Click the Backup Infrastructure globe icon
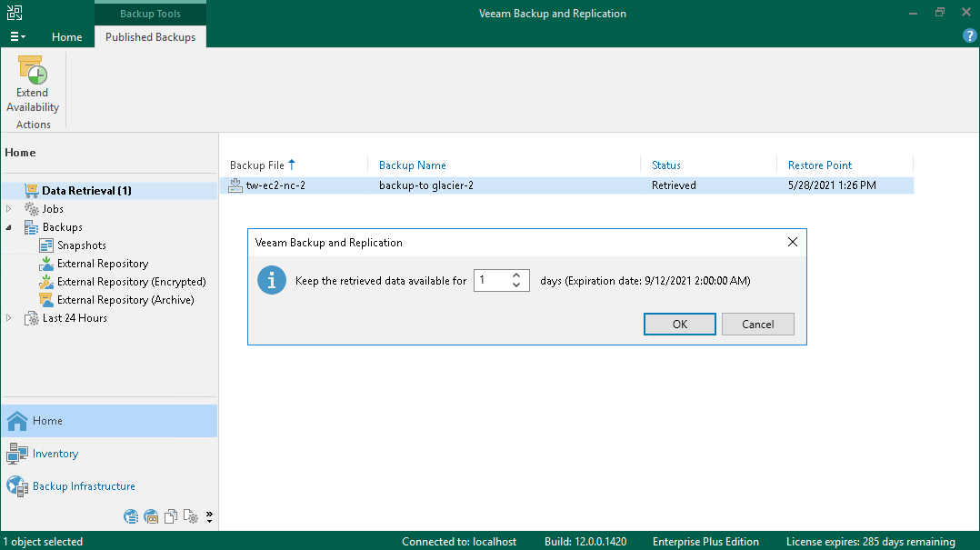Viewport: 980px width, 550px height. tap(17, 486)
